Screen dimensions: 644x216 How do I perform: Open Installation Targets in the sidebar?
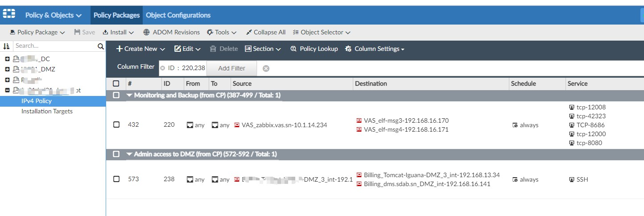coord(47,111)
